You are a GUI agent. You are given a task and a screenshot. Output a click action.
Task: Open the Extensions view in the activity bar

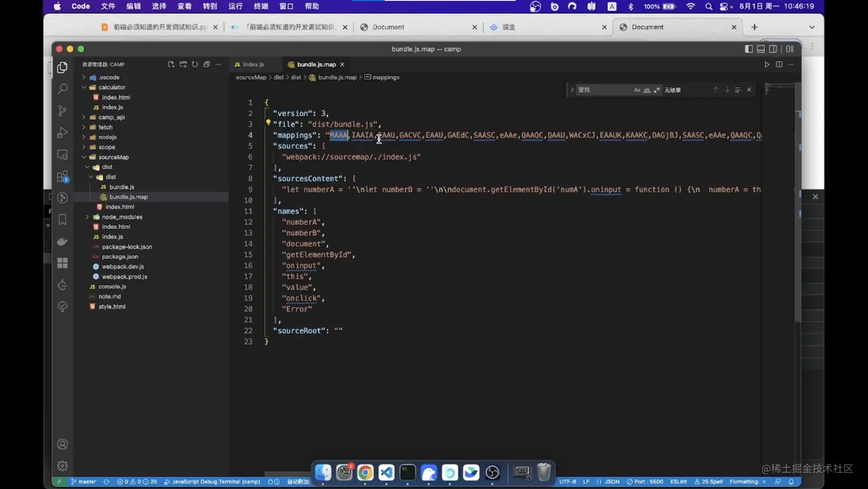pyautogui.click(x=62, y=176)
